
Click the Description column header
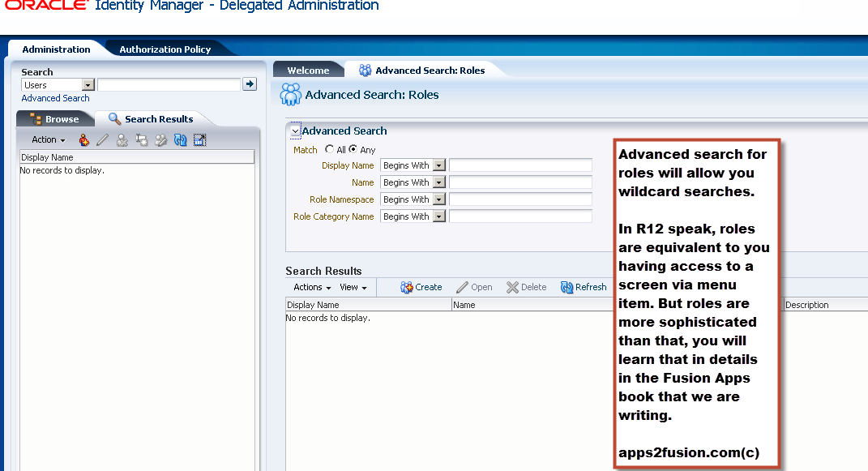coord(825,305)
